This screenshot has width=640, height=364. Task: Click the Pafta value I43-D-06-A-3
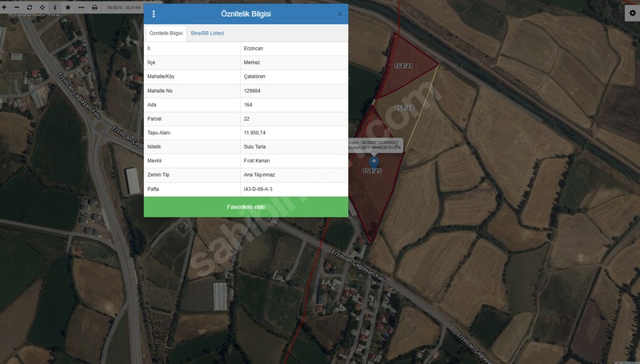(x=258, y=189)
